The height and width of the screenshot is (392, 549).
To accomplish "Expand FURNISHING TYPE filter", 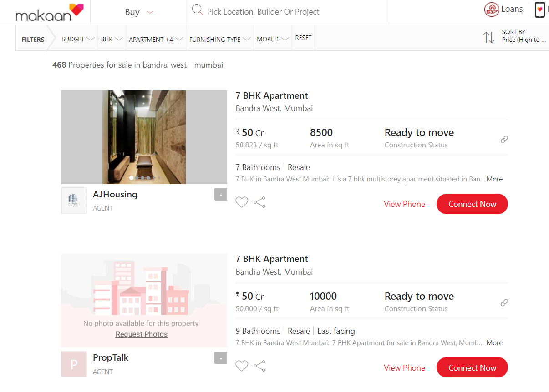I will coord(220,39).
